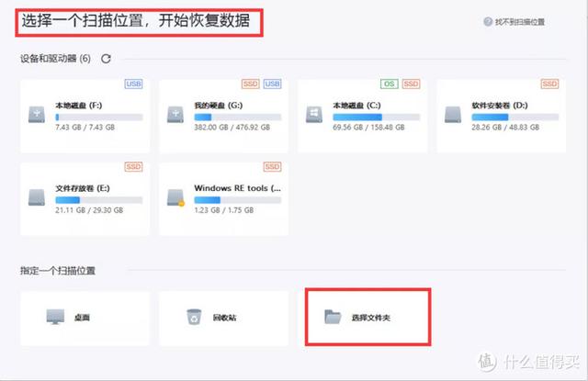
Task: Select the 软件安装卷 (D:) drive icon
Action: coord(453,115)
